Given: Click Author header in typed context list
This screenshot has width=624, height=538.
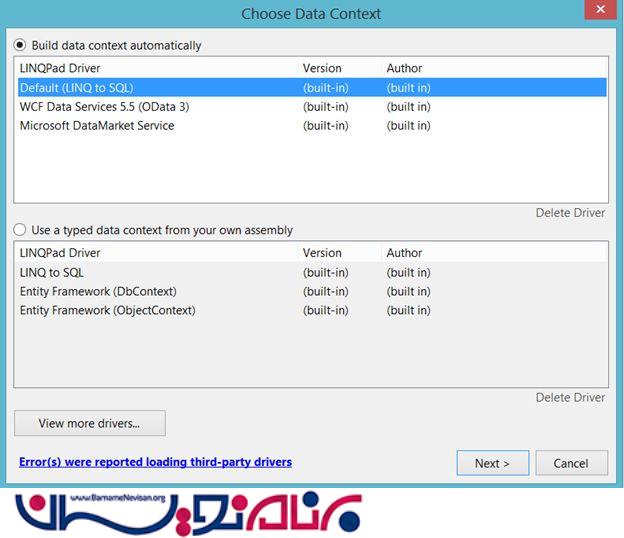Looking at the screenshot, I should (404, 253).
